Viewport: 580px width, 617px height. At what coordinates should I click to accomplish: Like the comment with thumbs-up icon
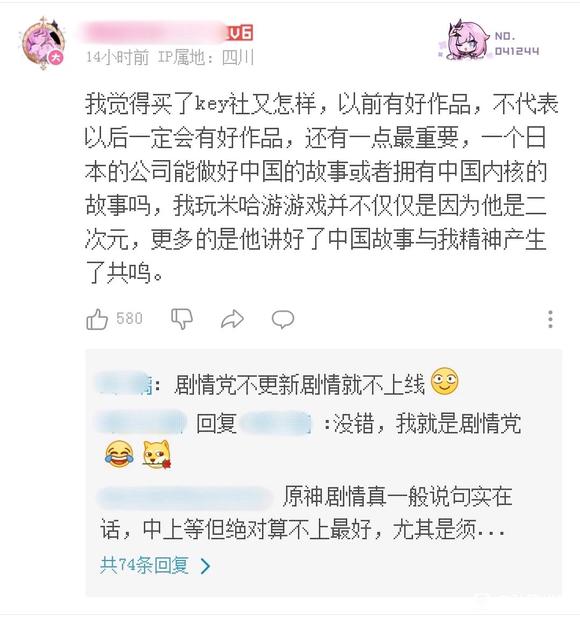tap(97, 319)
